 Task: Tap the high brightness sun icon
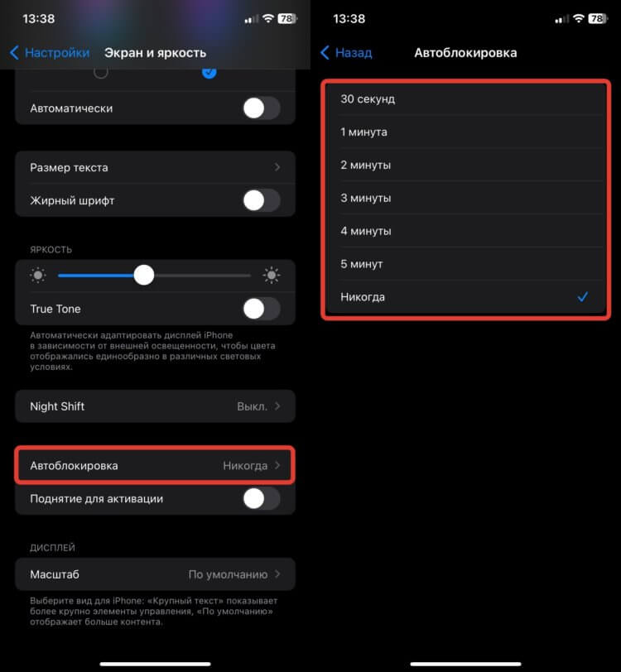tap(272, 275)
